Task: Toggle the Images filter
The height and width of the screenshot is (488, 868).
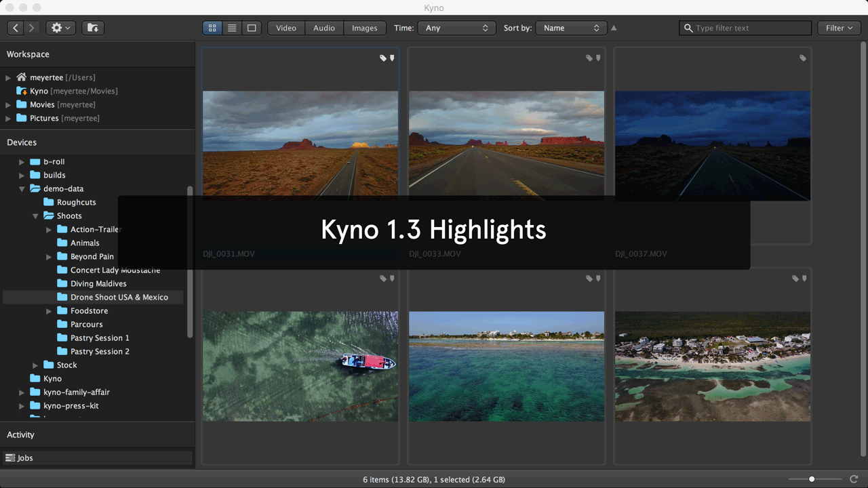Action: click(364, 28)
